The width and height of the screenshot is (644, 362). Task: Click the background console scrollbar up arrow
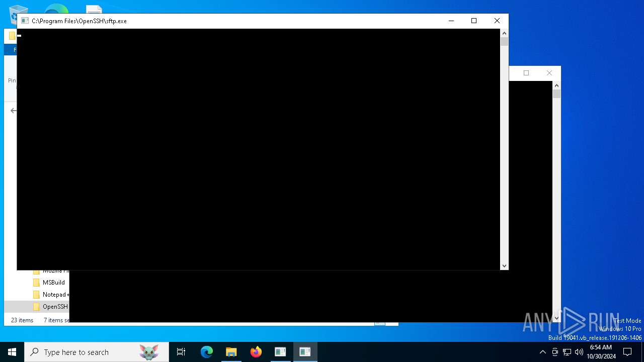[556, 85]
